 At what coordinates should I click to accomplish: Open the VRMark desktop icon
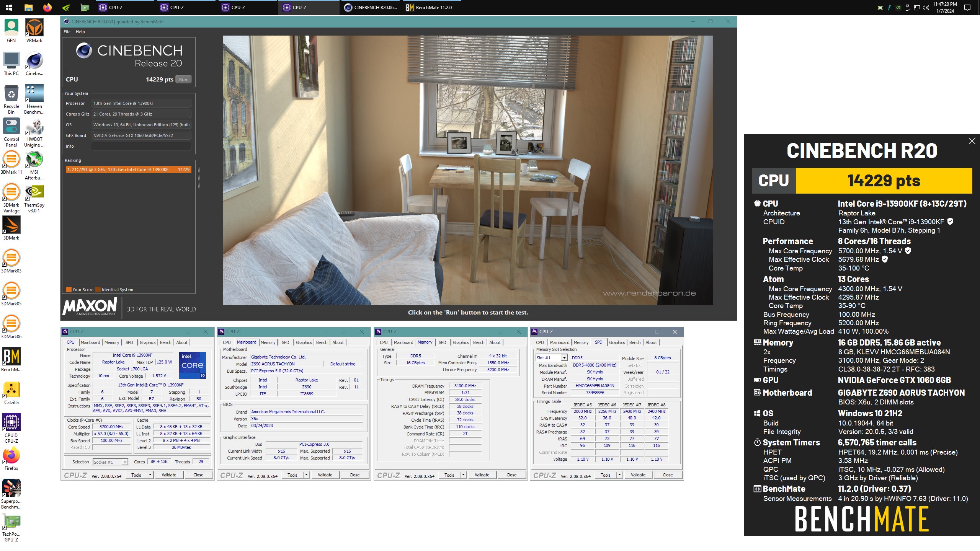[34, 31]
